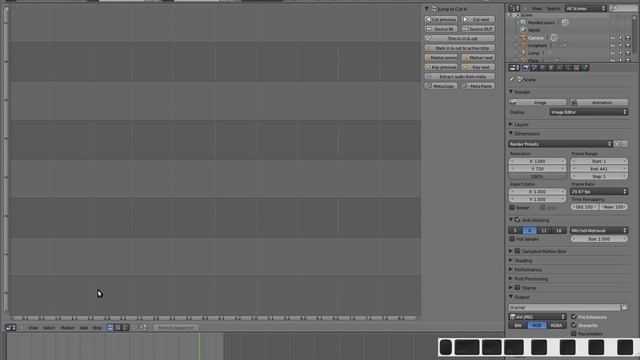Toggle Camera viewport visibility eye
640x360 pixels.
(613, 38)
